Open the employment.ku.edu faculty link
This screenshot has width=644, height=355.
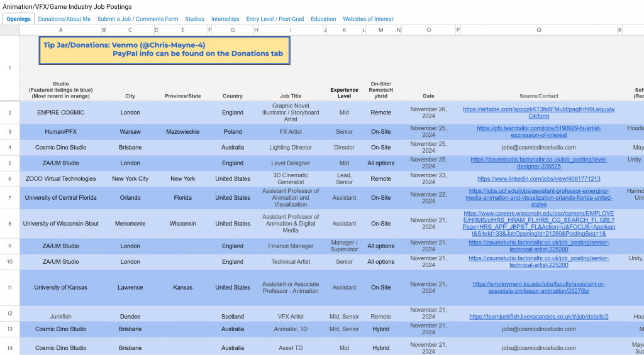(538, 287)
